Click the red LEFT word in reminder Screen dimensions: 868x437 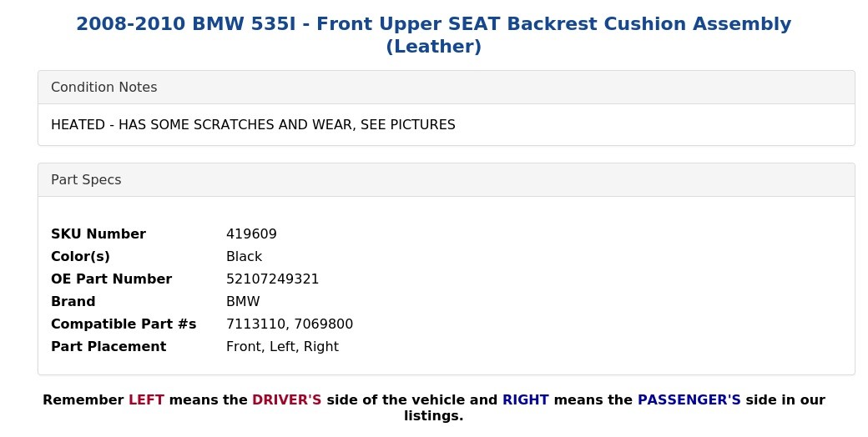146,400
